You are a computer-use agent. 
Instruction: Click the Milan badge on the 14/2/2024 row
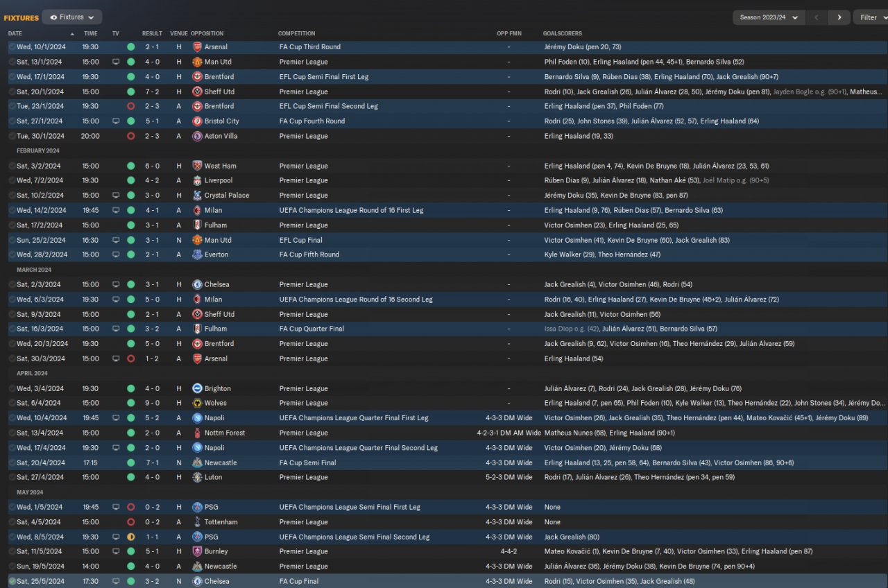[197, 210]
